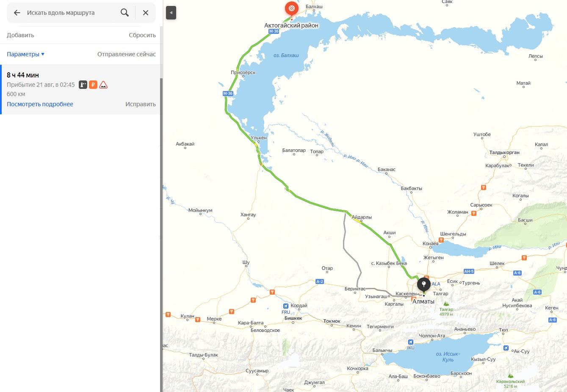This screenshot has width=567, height=392.
Task: Click the "Прибытие 21 авг, в 02:45" arrival text
Action: [41, 85]
